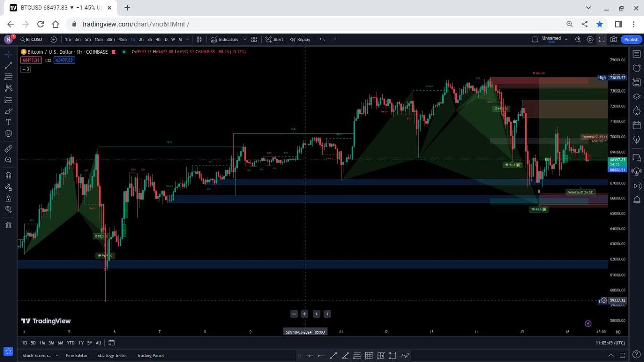Select the brush drawing tool
This screenshot has height=362, width=644.
[x=8, y=111]
